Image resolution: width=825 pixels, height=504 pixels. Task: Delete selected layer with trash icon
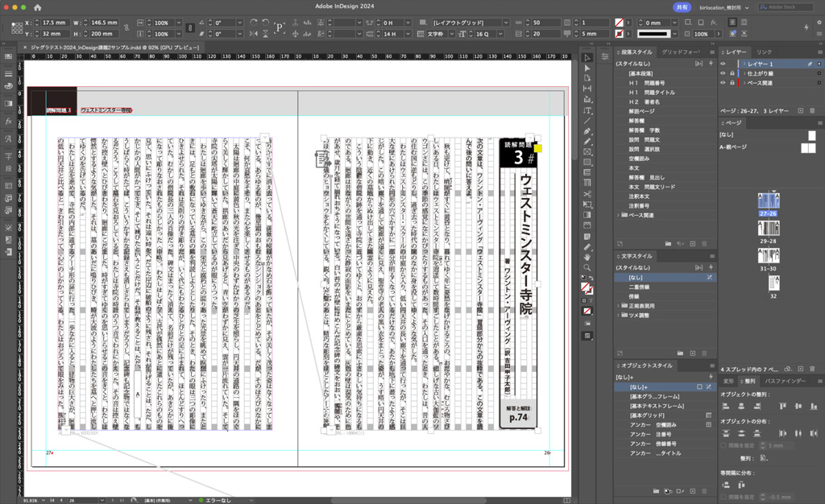tap(812, 111)
